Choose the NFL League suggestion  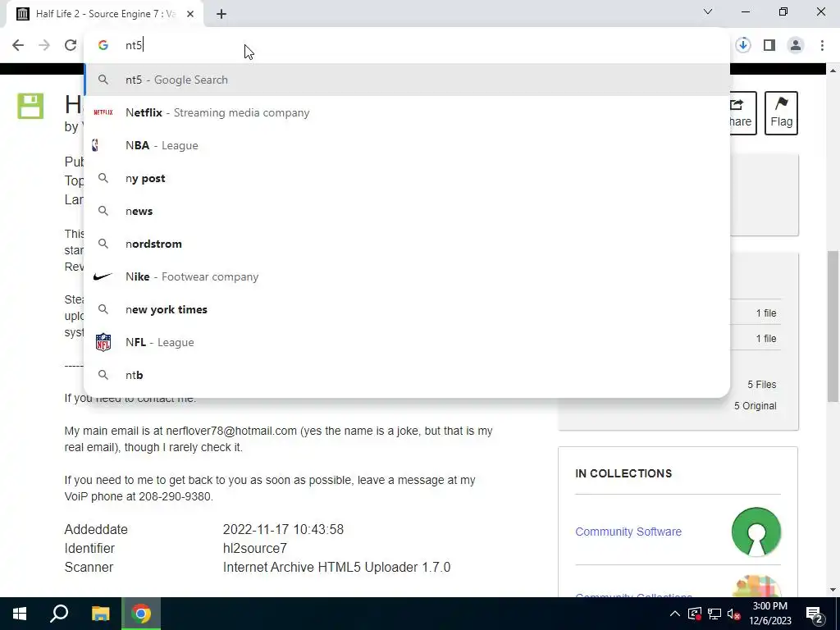coord(407,342)
